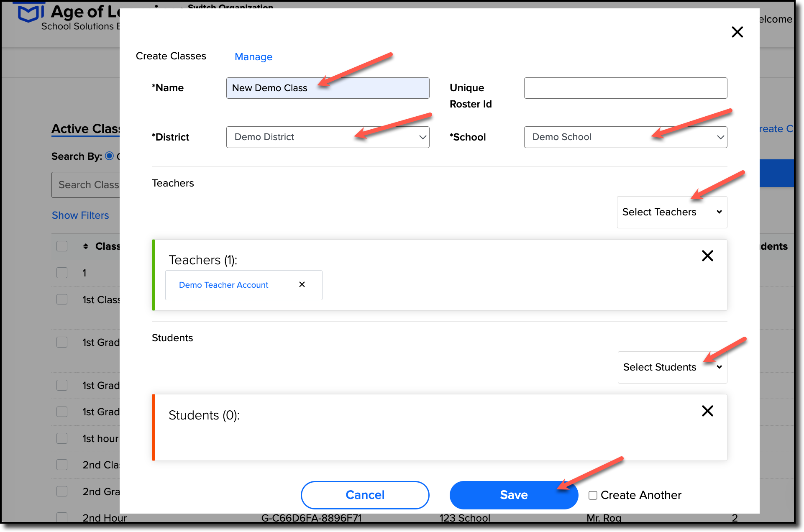Viewport: 804px width, 532px height.
Task: Check the 2nd Gra row checkbox
Action: 62,492
